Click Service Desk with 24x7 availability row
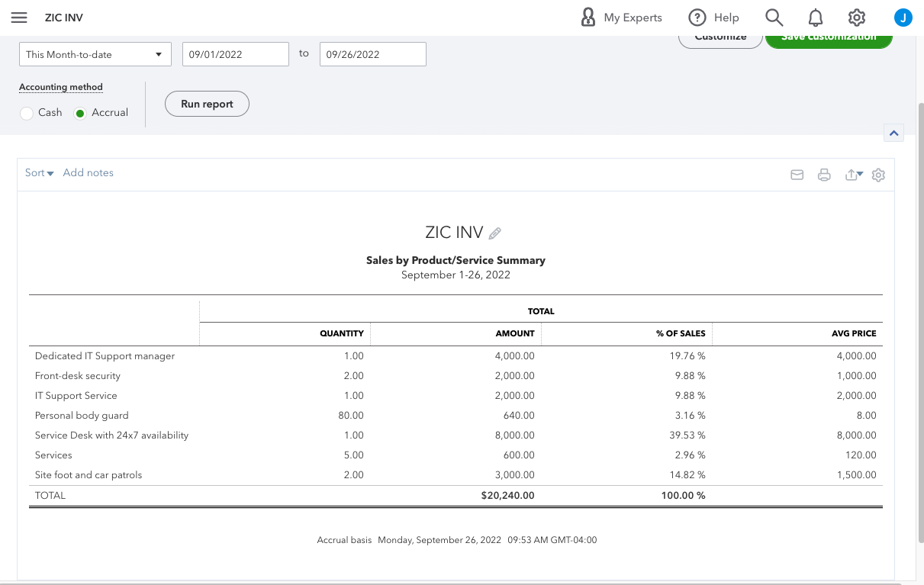The width and height of the screenshot is (924, 585). coord(112,436)
